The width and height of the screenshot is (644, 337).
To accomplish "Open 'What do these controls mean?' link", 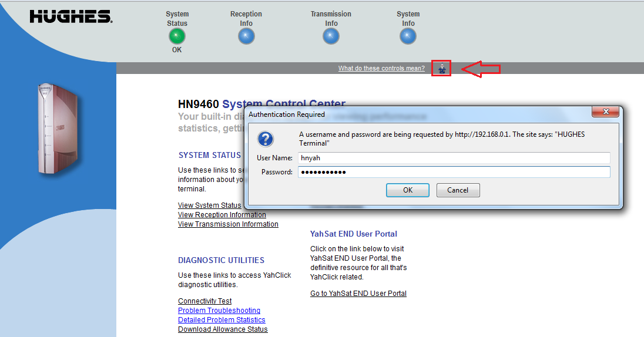I will [x=381, y=68].
